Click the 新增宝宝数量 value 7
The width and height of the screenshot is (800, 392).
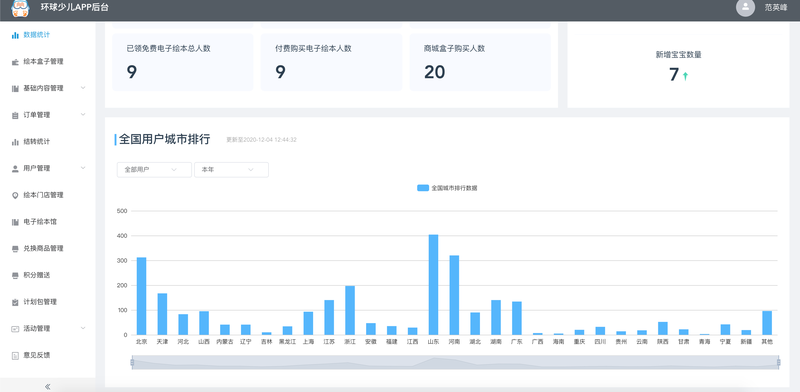tap(673, 75)
